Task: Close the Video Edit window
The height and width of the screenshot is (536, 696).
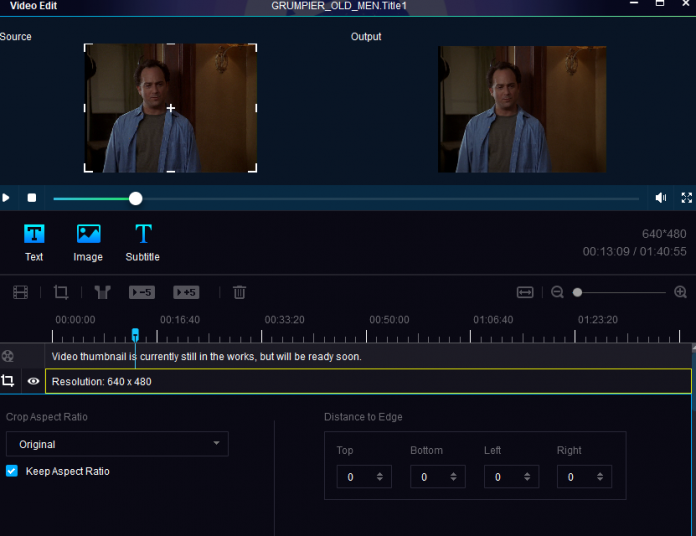Action: (686, 4)
